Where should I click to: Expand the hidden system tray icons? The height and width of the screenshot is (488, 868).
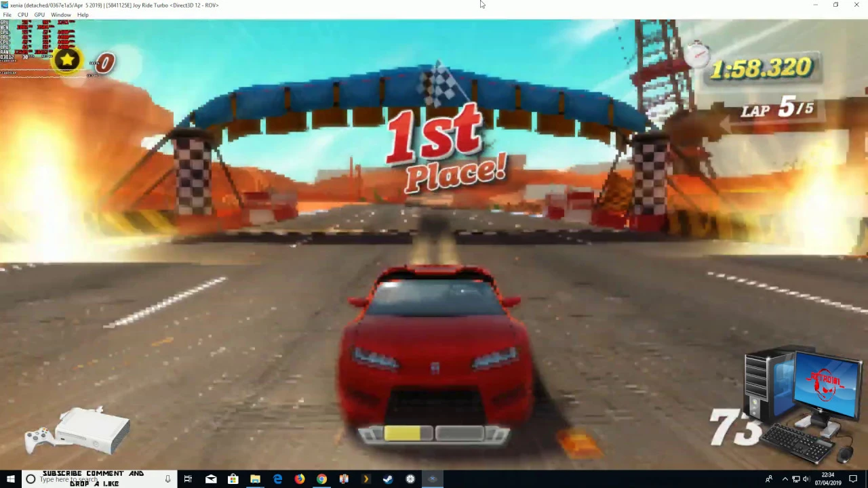click(785, 479)
